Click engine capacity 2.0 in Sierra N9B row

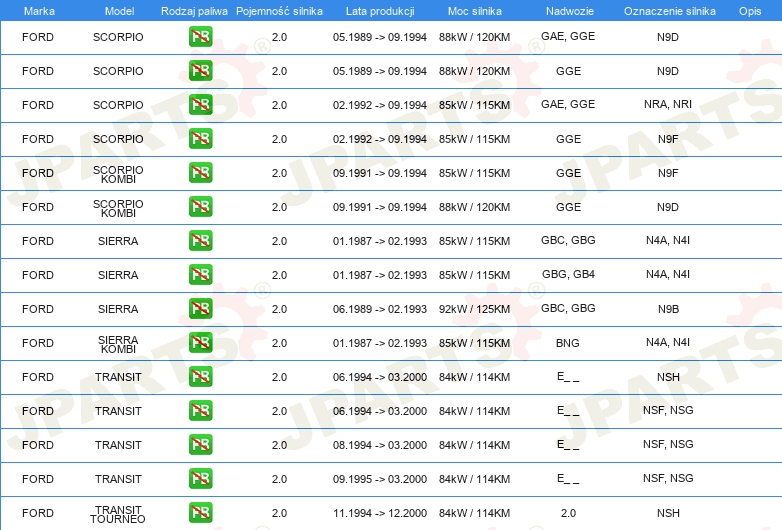point(279,309)
